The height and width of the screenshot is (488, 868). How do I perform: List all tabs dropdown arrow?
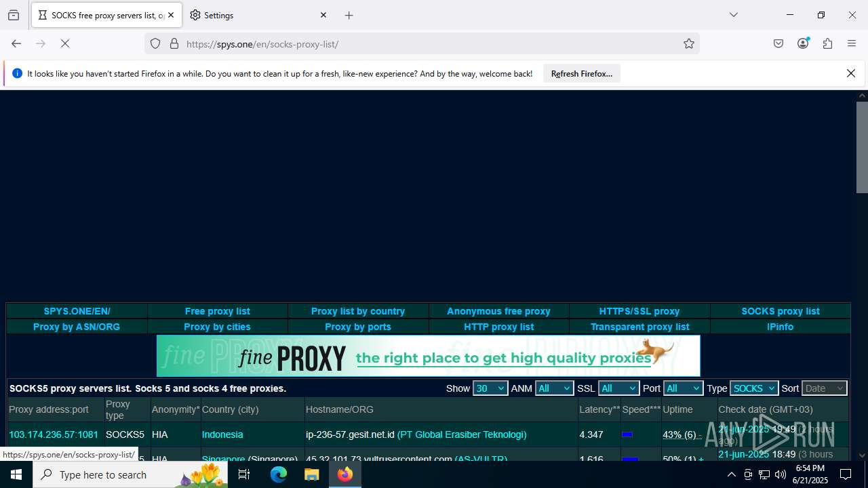[734, 15]
